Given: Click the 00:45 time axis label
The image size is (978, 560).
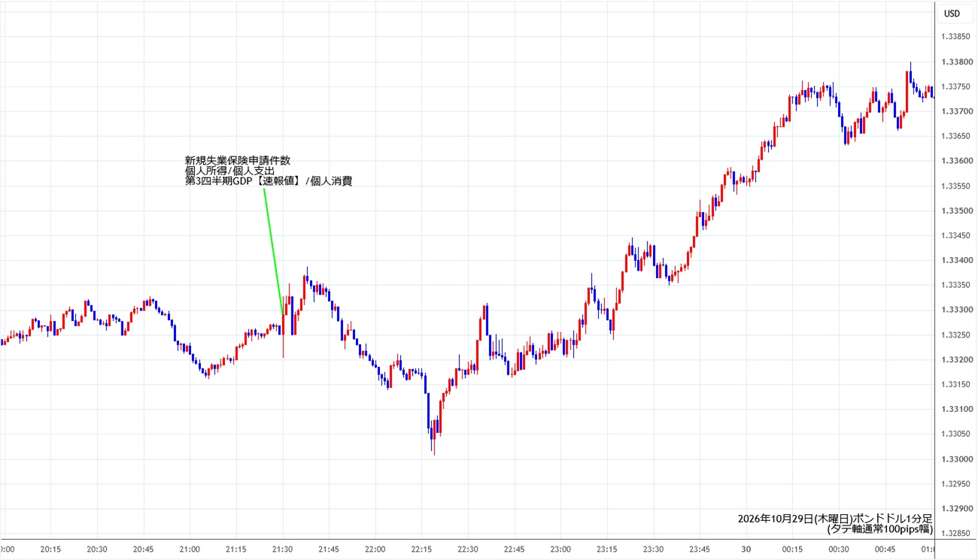Looking at the screenshot, I should 886,549.
